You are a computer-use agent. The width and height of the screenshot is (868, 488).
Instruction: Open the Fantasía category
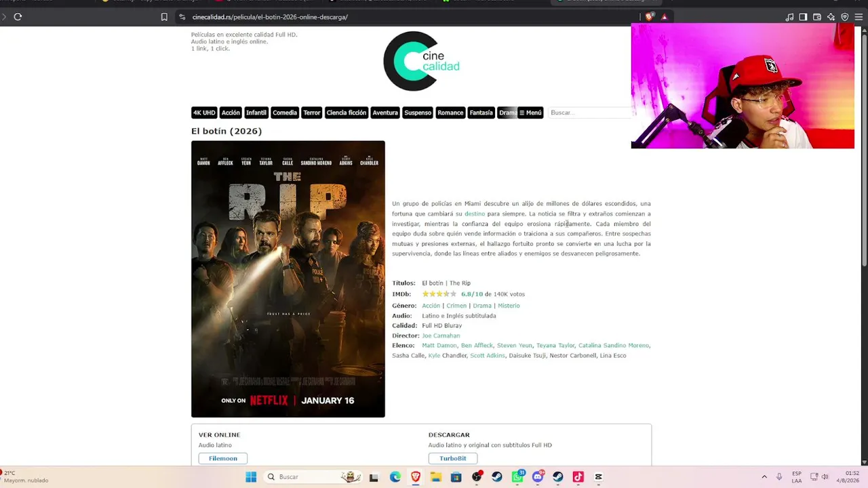[481, 113]
